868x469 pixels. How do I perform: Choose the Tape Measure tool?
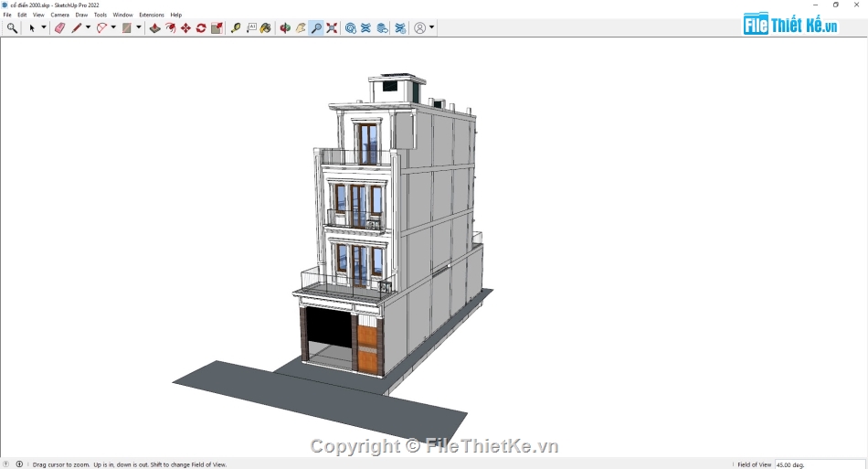236,27
